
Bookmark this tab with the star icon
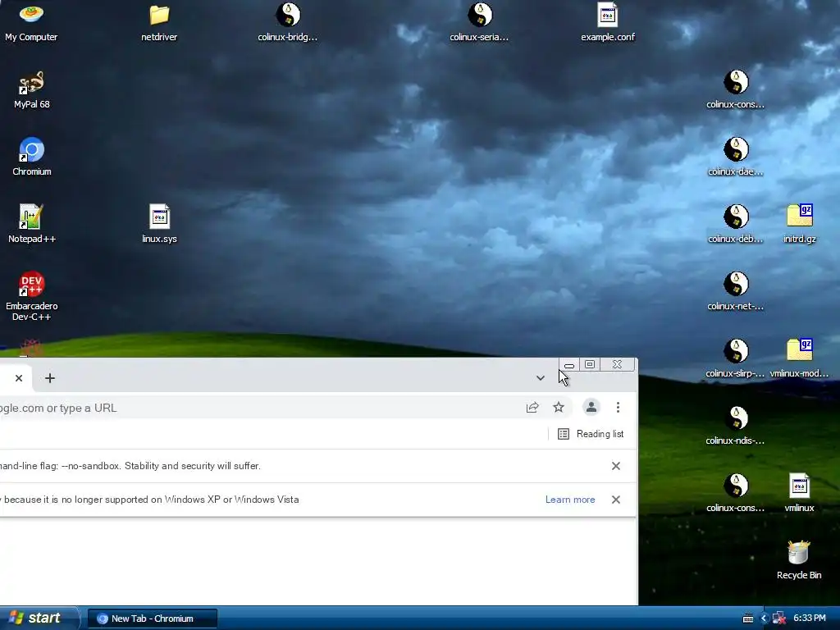click(x=559, y=408)
